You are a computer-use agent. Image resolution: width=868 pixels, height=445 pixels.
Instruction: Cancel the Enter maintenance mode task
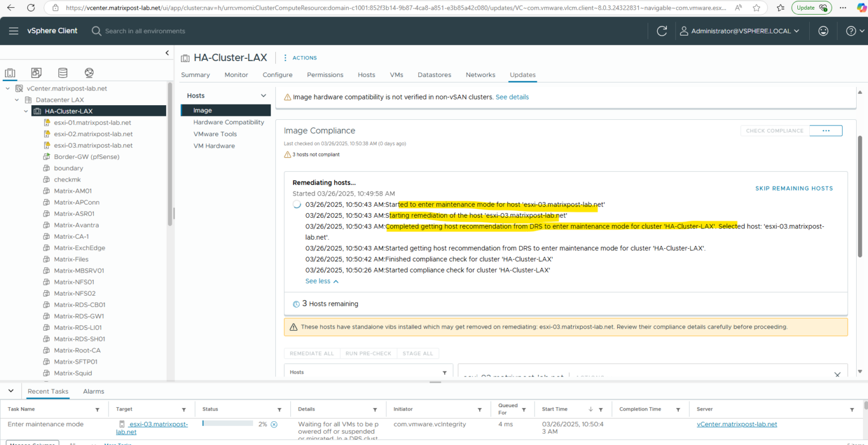click(x=274, y=424)
